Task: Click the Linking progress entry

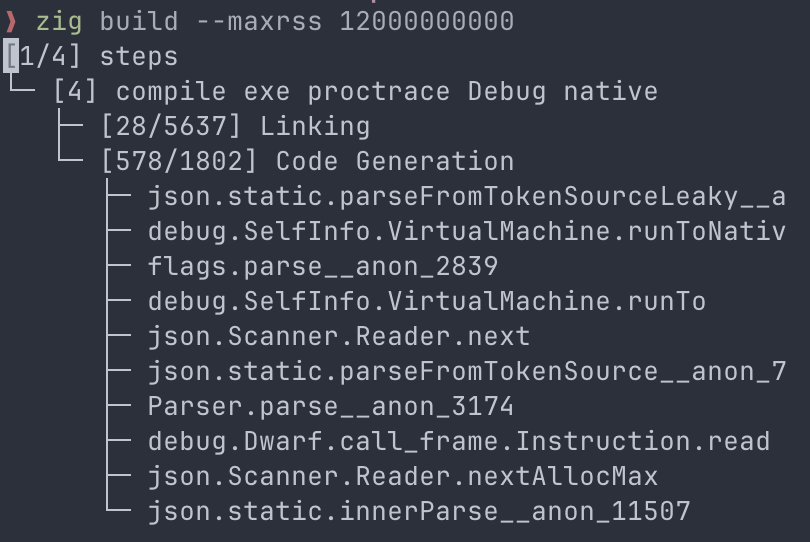Action: (x=314, y=126)
